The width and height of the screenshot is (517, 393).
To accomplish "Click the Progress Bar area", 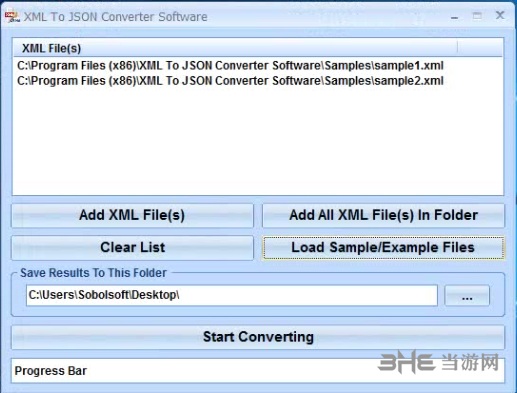I will click(258, 371).
